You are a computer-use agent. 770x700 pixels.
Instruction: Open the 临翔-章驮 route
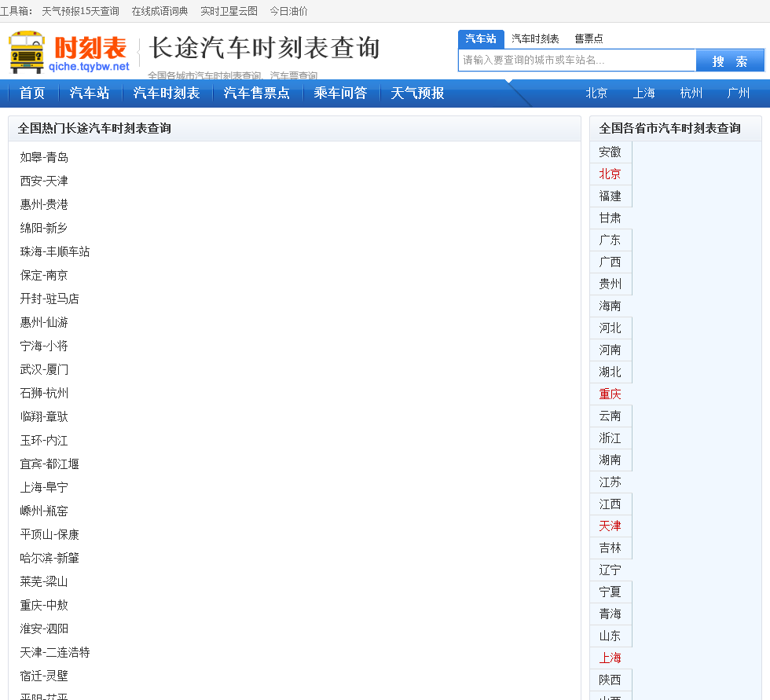pos(44,416)
